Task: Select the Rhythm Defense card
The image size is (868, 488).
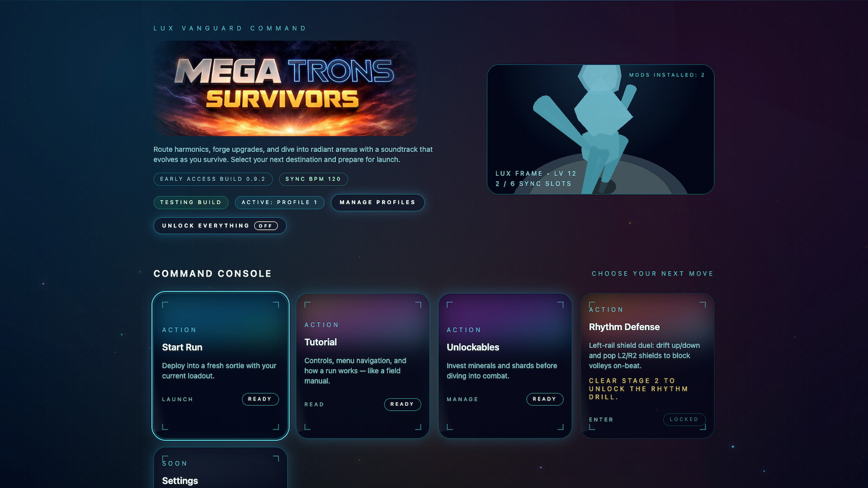Action: (647, 366)
